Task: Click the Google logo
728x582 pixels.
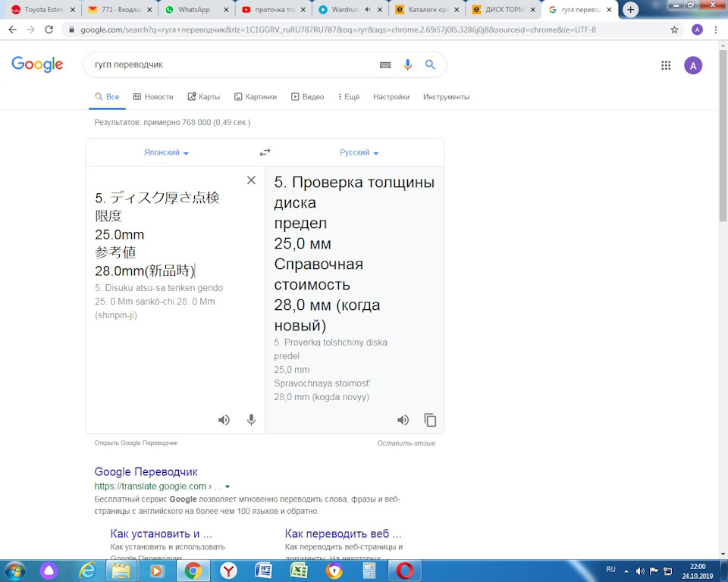Action: (37, 64)
